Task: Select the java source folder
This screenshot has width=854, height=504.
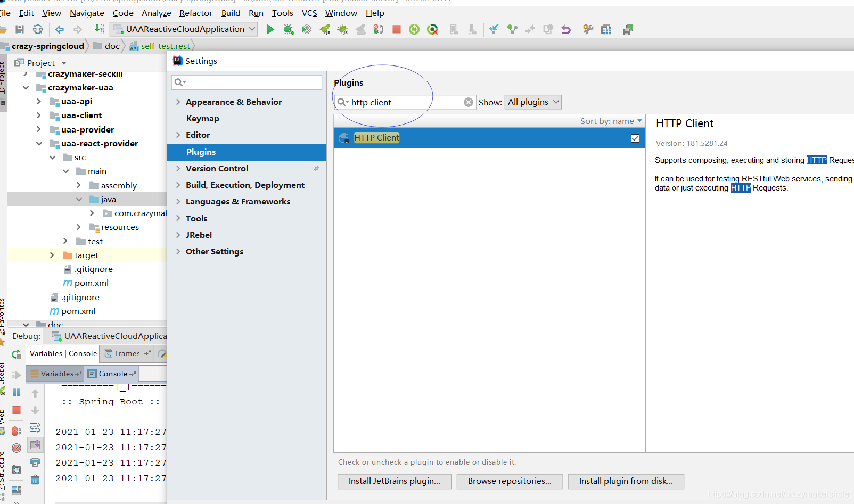Action: pyautogui.click(x=103, y=199)
